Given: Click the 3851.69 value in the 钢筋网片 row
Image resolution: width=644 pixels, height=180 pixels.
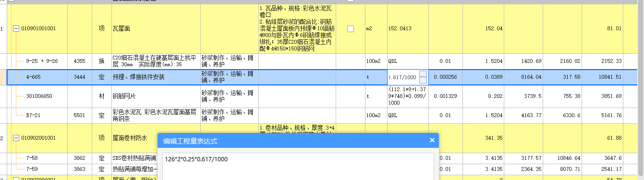Looking at the screenshot, I should [x=611, y=96].
